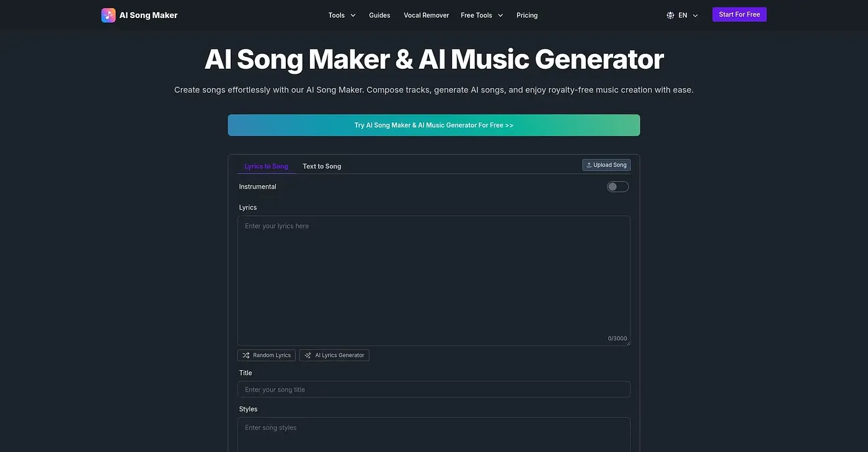868x452 pixels.
Task: Switch to the Text to Song tab
Action: coord(322,166)
